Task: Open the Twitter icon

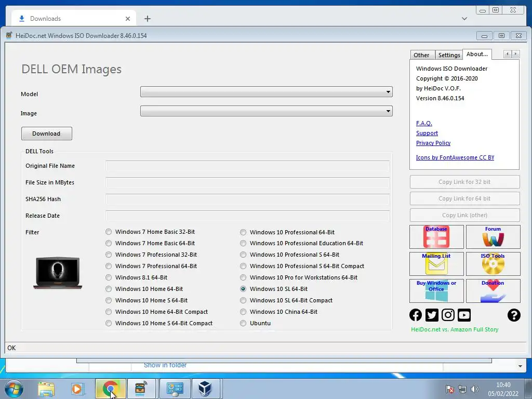Action: coord(432,315)
